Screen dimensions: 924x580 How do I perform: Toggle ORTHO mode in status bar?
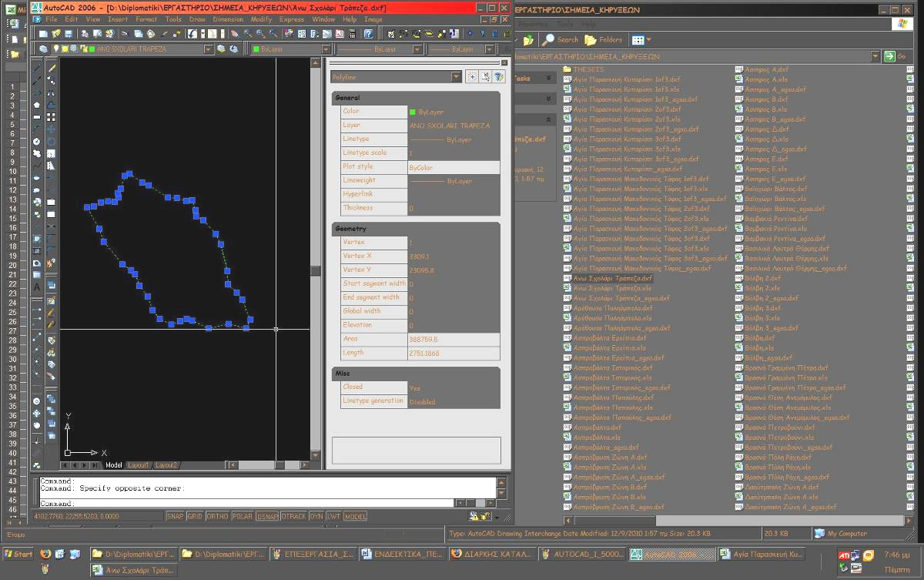218,517
